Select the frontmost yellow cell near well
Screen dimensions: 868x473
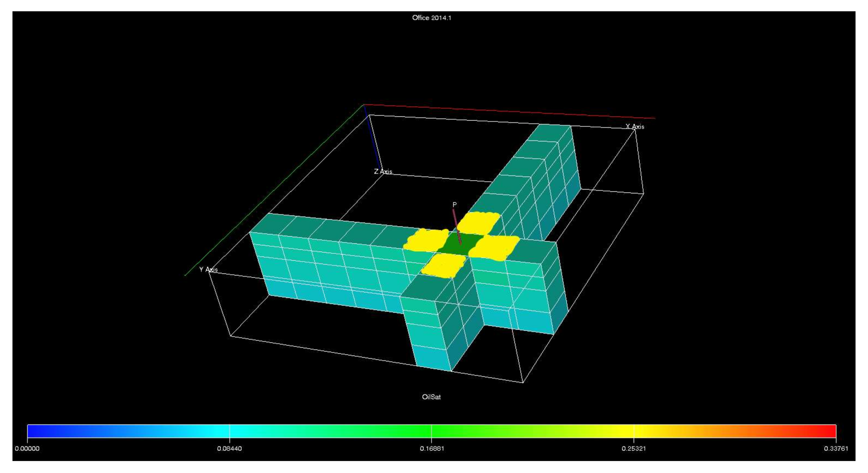point(443,265)
